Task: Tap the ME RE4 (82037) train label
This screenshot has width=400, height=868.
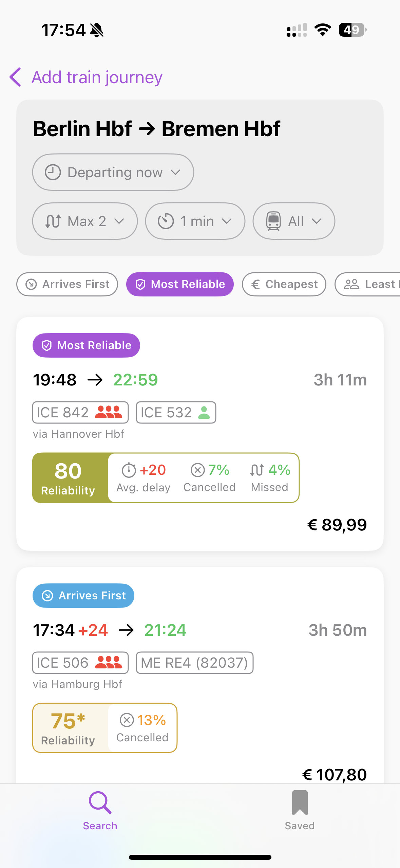Action: (x=194, y=662)
